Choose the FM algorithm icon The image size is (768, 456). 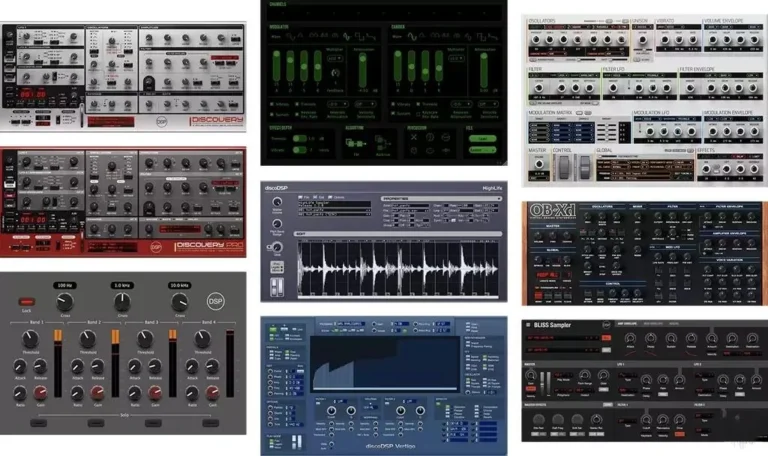(x=356, y=143)
